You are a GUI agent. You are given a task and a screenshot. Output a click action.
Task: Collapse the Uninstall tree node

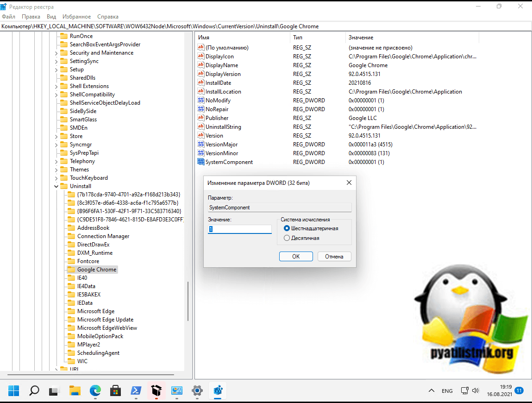click(56, 186)
